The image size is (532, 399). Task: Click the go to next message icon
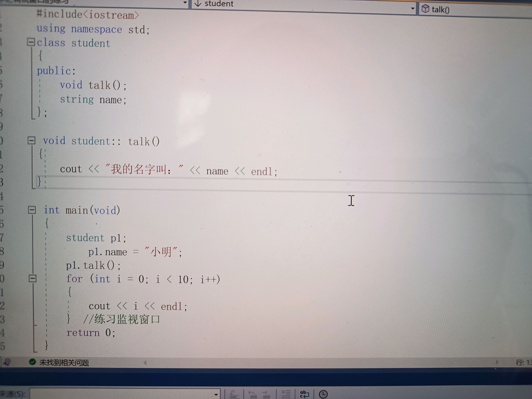click(266, 394)
